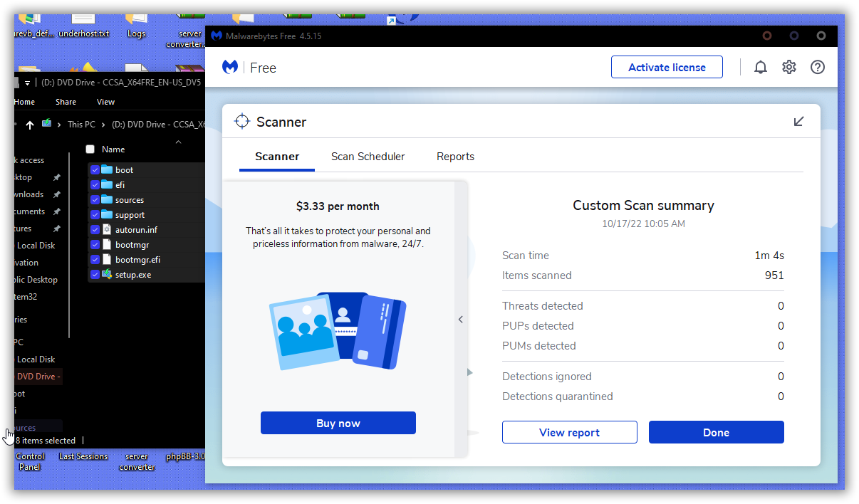Uncheck the support folder checkbox
Image resolution: width=859 pixels, height=504 pixels.
click(95, 215)
